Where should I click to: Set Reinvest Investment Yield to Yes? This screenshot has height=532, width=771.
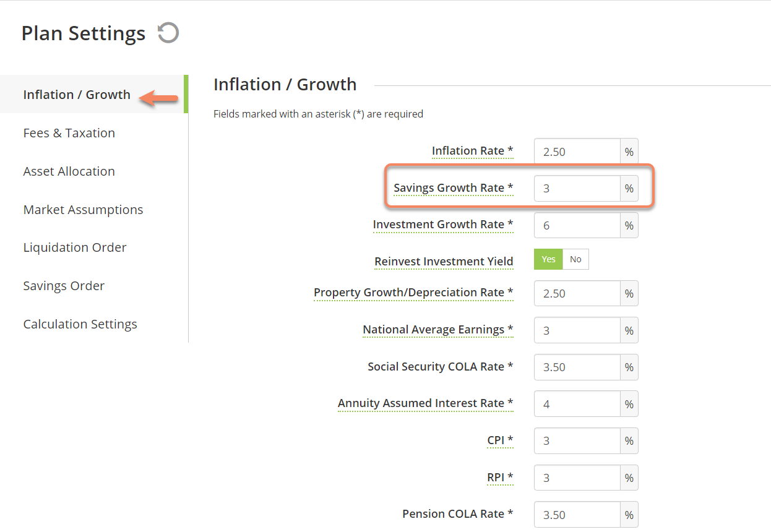(548, 260)
